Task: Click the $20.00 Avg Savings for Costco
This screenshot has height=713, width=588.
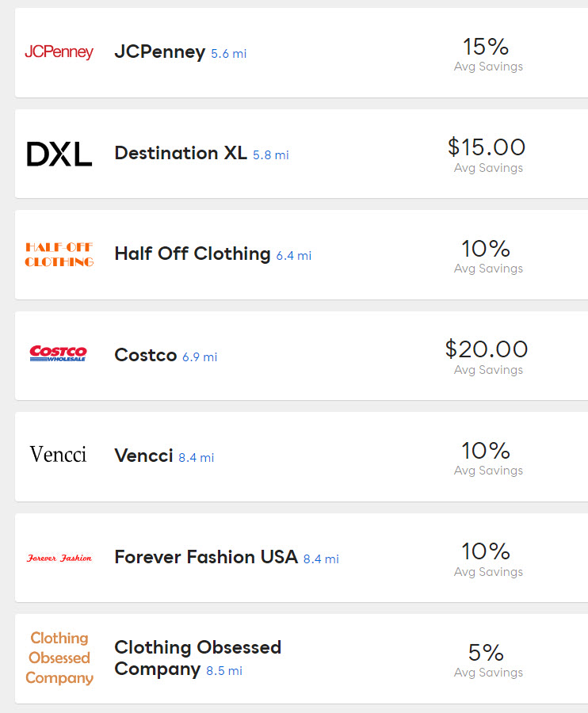Action: pos(487,349)
